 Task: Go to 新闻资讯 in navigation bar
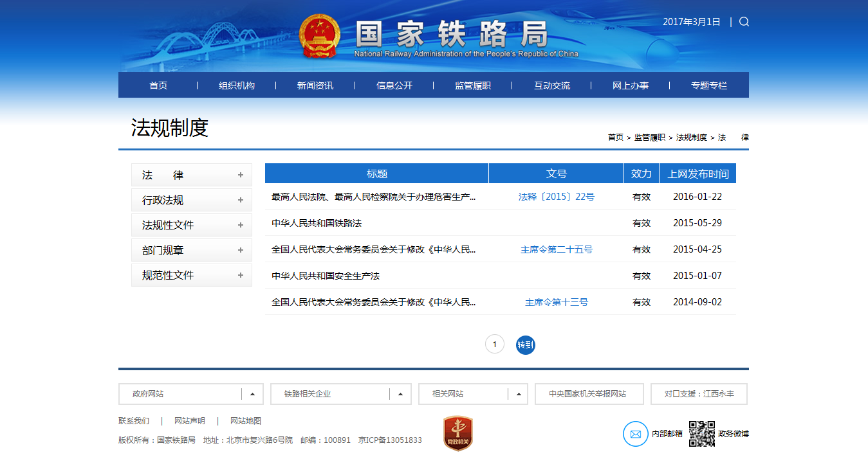[315, 85]
